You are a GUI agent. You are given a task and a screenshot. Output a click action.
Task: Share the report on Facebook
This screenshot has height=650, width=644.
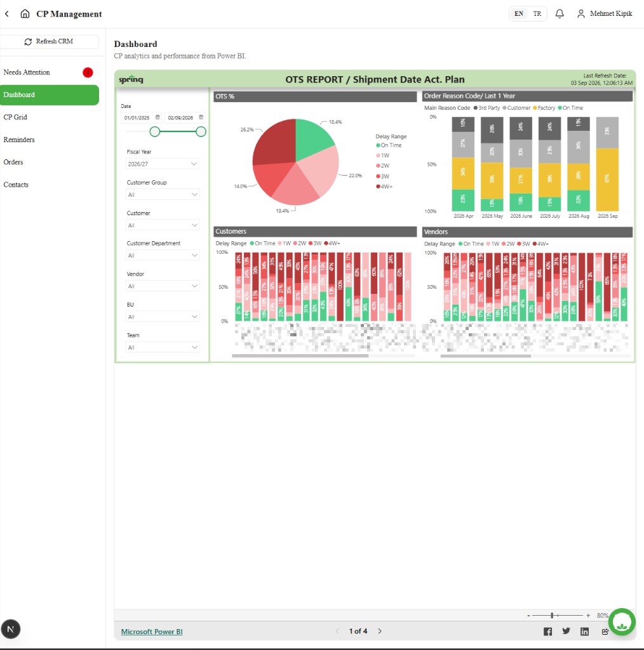click(x=548, y=632)
